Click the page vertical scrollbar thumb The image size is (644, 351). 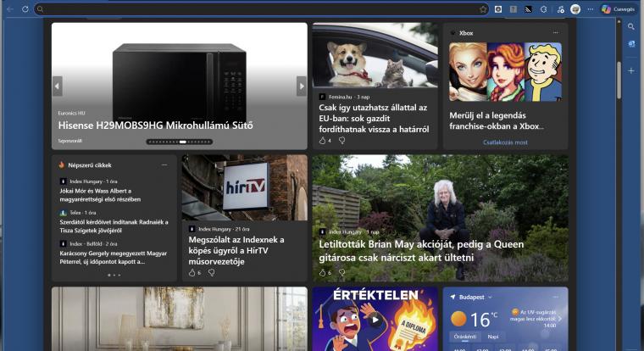tap(619, 81)
